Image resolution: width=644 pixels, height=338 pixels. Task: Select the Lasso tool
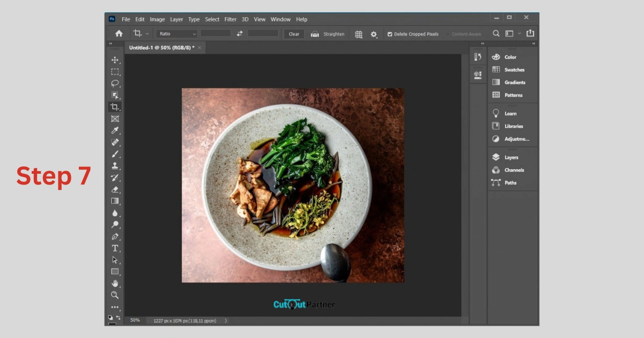[115, 83]
